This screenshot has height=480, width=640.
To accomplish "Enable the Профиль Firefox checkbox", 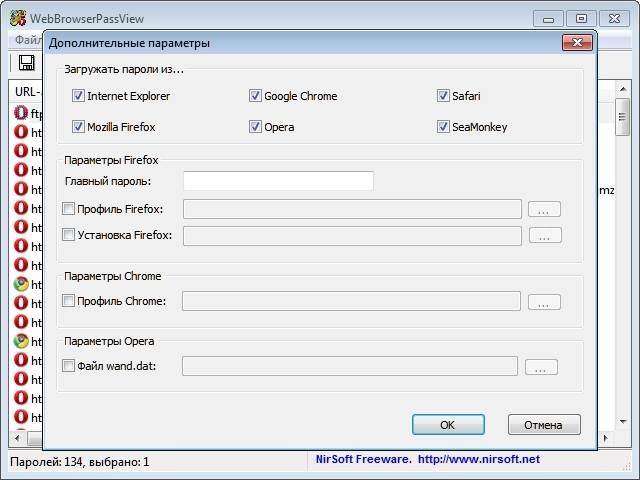I will pos(68,209).
